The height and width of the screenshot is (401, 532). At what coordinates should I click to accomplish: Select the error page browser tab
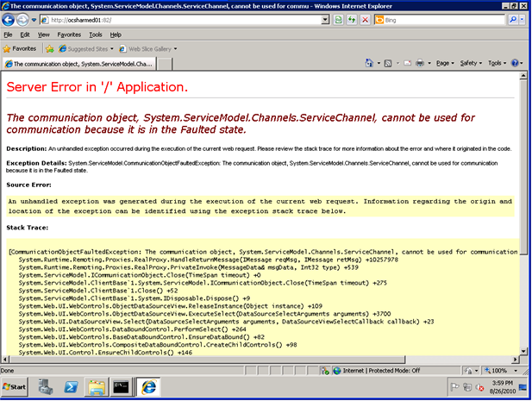pos(79,64)
